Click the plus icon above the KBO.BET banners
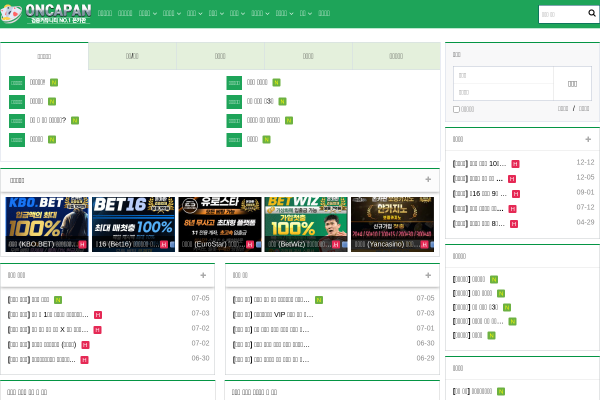The width and height of the screenshot is (600, 400). click(428, 180)
